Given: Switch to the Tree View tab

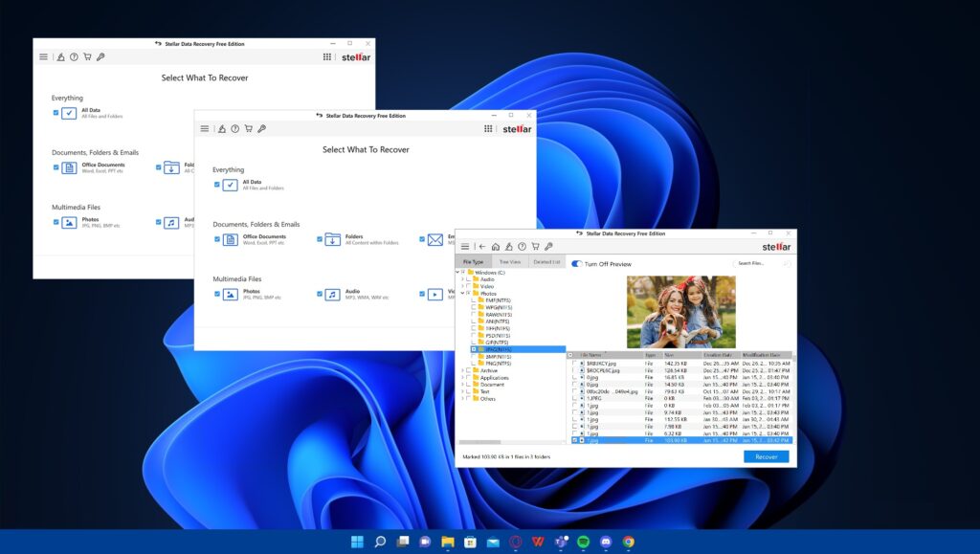Looking at the screenshot, I should (510, 262).
